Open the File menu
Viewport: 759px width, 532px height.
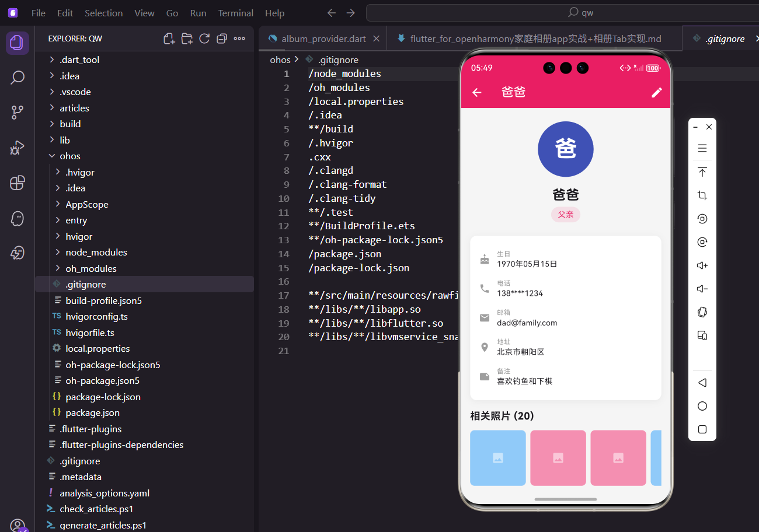pos(39,13)
